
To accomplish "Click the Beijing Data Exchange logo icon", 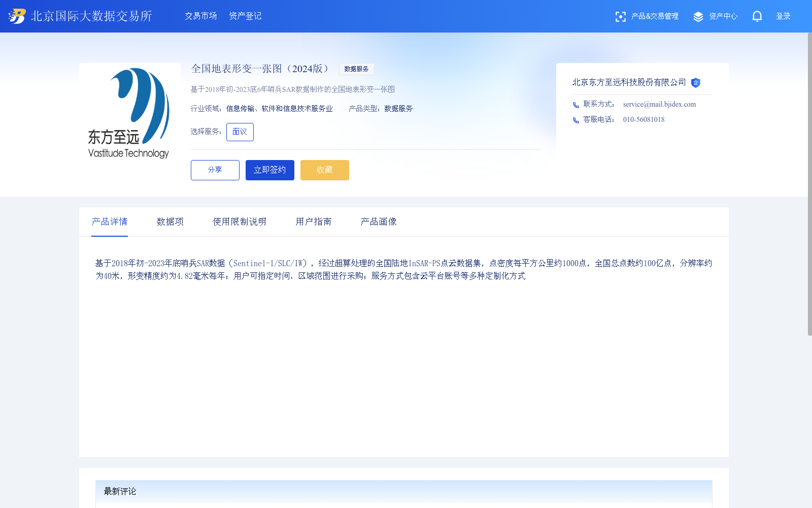I will tap(17, 16).
